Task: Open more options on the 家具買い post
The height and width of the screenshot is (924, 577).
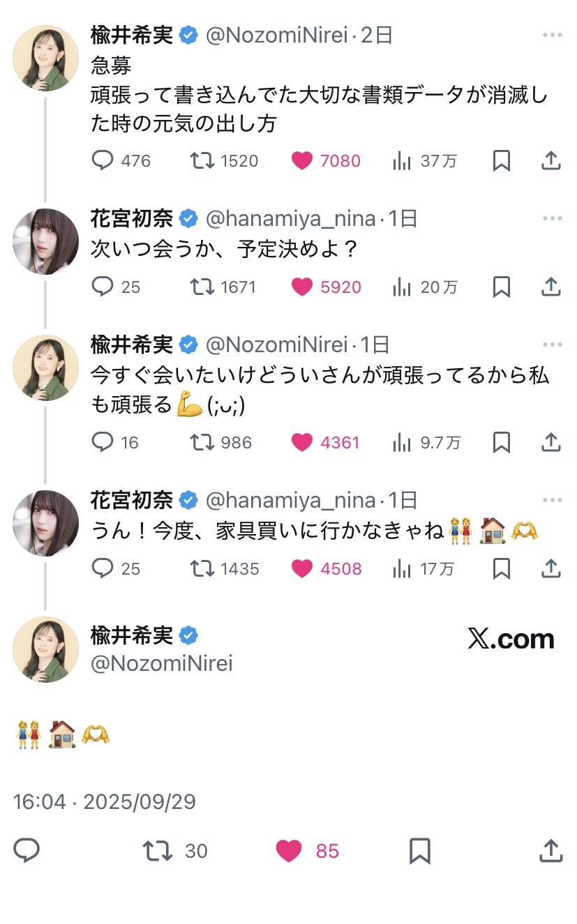Action: click(552, 501)
